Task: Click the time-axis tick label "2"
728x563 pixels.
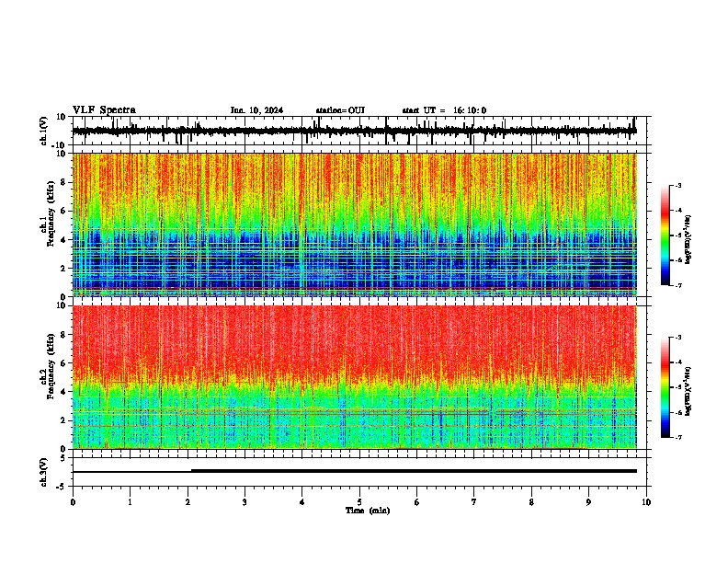Action: point(188,502)
